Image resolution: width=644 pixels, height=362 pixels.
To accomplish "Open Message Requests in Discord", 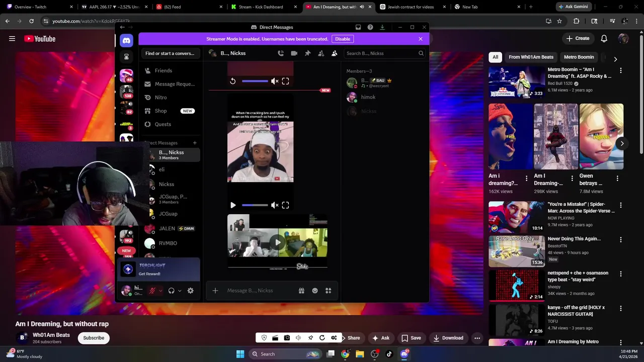I will [x=171, y=84].
